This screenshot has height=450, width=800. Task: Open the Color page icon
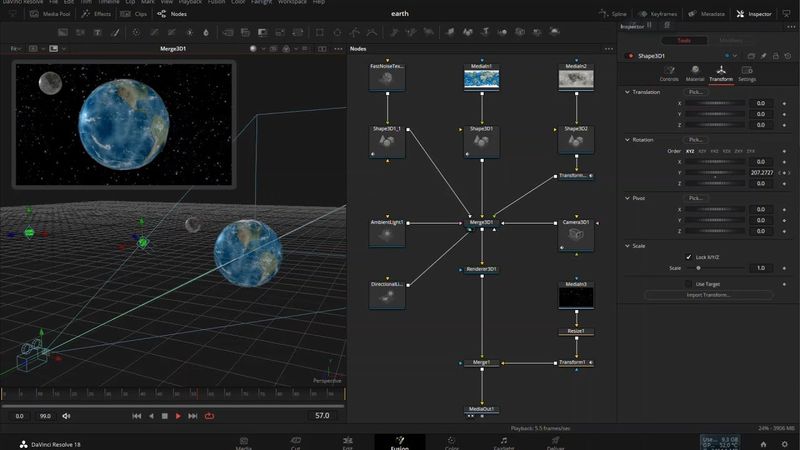(x=452, y=442)
